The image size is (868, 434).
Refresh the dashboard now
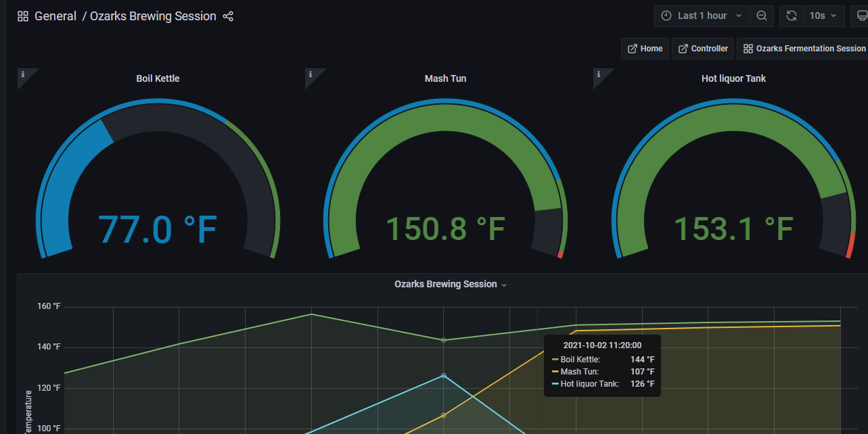(792, 16)
